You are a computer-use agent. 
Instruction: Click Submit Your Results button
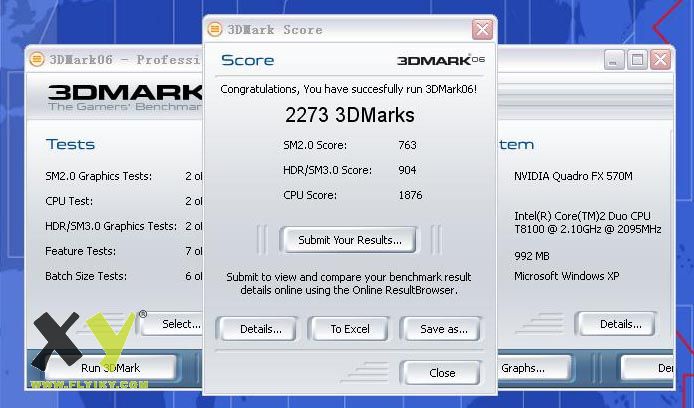348,240
